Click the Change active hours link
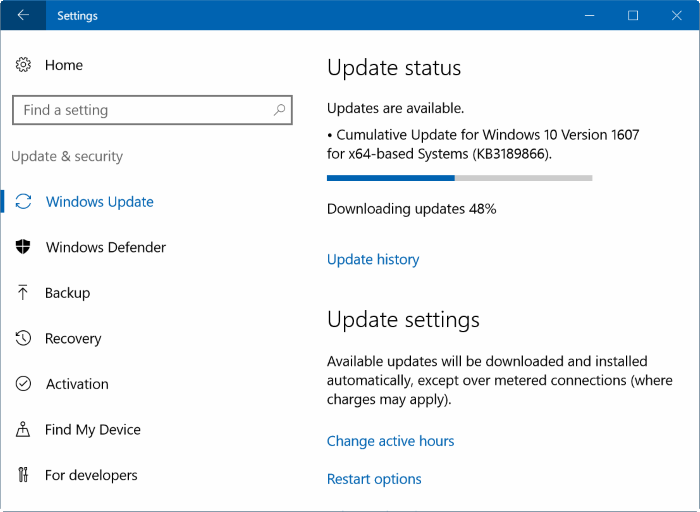Viewport: 700px width, 512px height. coord(390,441)
